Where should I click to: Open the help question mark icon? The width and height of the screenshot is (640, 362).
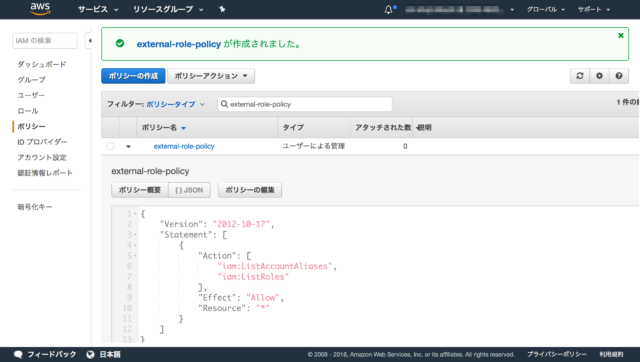click(619, 76)
